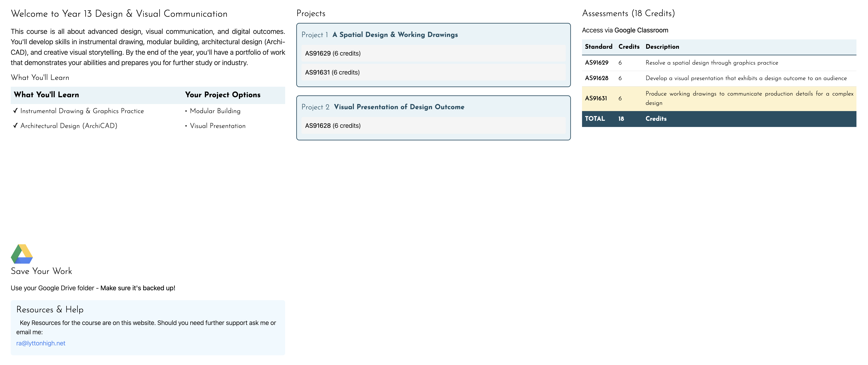
Task: Click the 'Modular Building' project option
Action: [215, 111]
